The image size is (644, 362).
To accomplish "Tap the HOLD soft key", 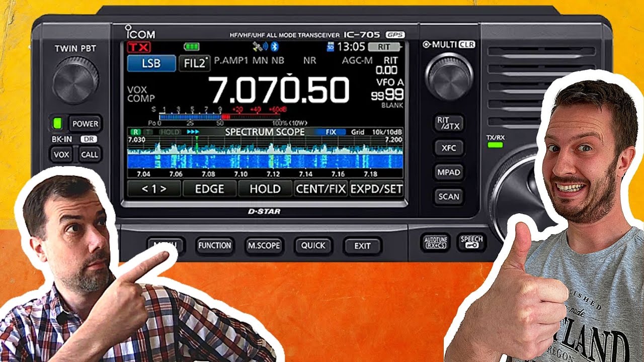I will pyautogui.click(x=265, y=189).
